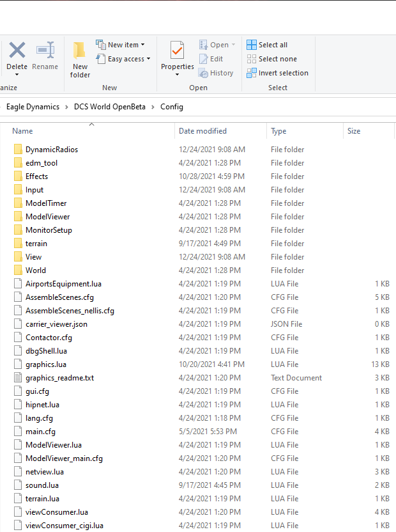The width and height of the screenshot is (396, 532).
Task: Select the Effects folder icon
Action: pos(19,176)
